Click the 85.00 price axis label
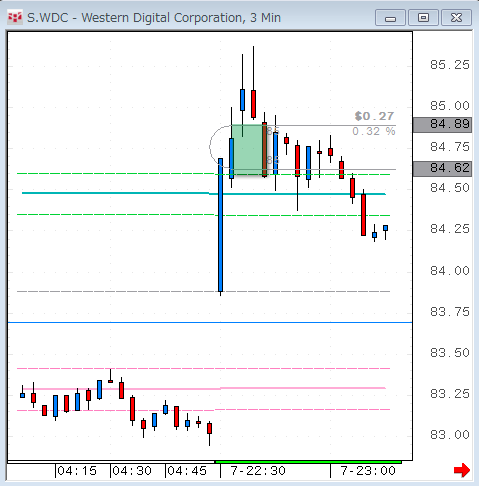Screen dimensions: 479x486 [450, 106]
